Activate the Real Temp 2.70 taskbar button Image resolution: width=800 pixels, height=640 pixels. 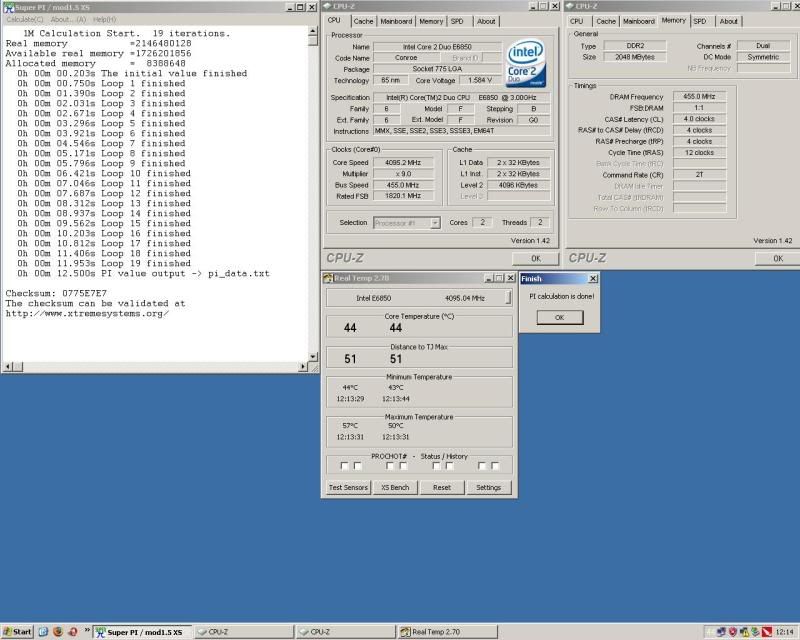(x=447, y=632)
